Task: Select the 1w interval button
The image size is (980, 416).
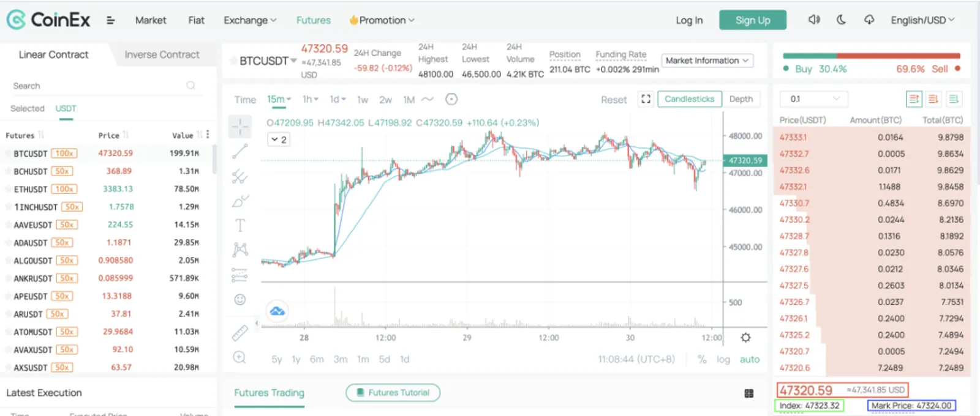Action: pos(363,99)
